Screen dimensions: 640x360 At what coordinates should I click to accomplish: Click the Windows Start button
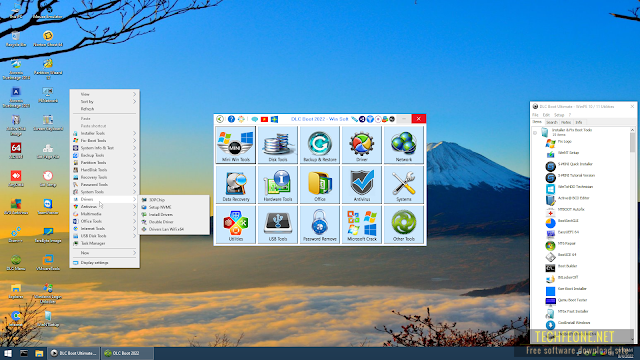tap(7, 353)
